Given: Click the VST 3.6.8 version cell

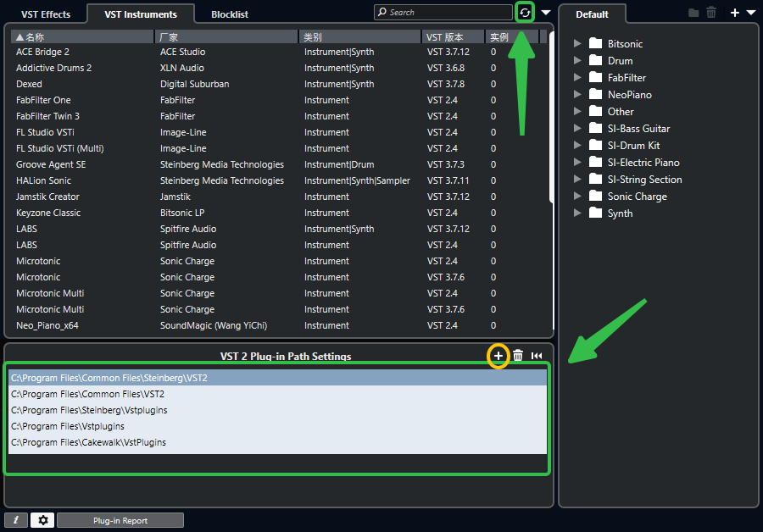Looking at the screenshot, I should click(x=446, y=68).
